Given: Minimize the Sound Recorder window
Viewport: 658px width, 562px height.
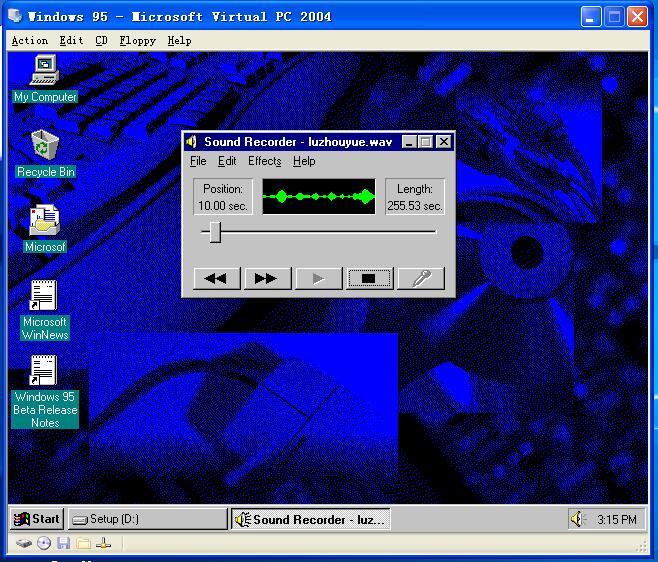Looking at the screenshot, I should tap(409, 142).
